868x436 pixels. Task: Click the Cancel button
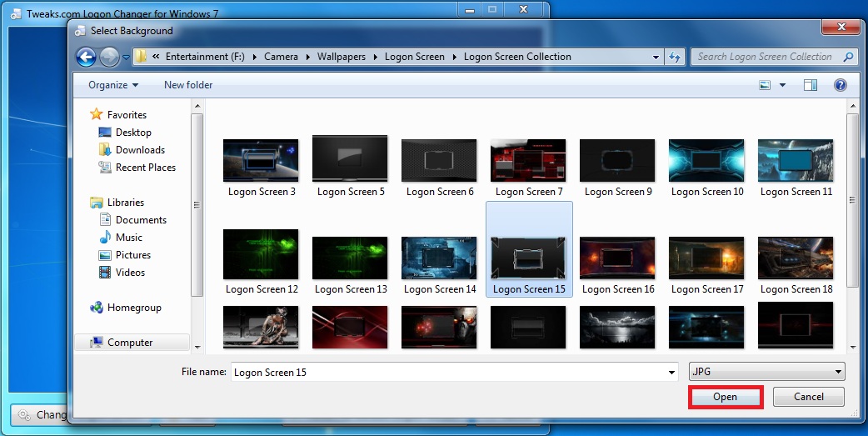click(809, 397)
